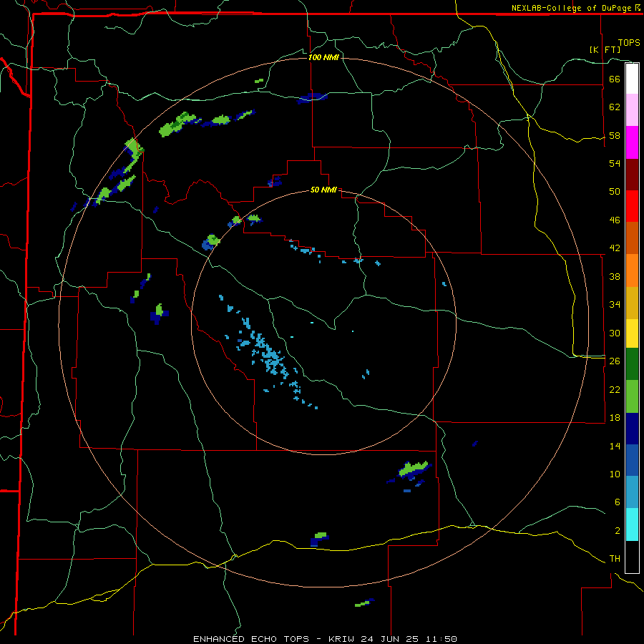644x644 pixels.
Task: Click the "18" scale value
Action: [x=615, y=418]
